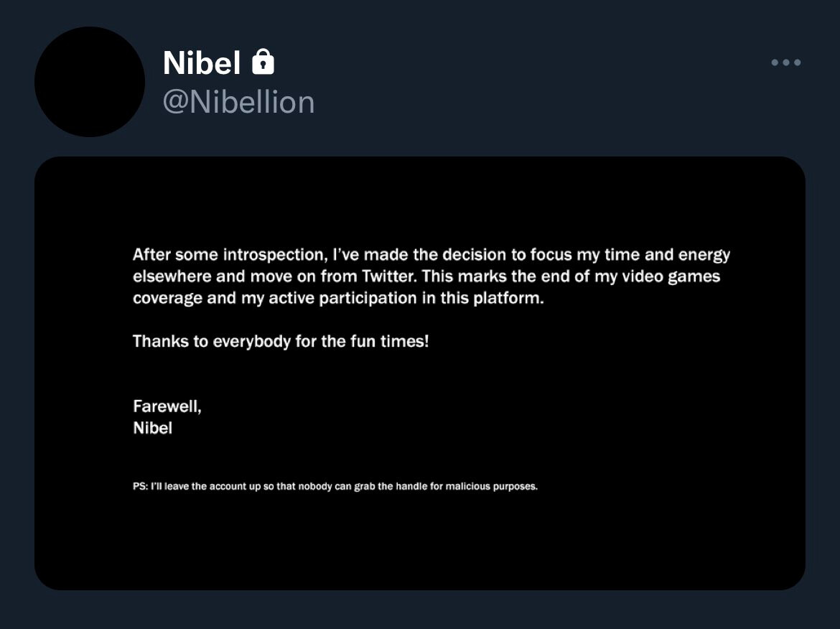Open the tweet's three-dot more options menu
Screen dimensions: 840x629
pyautogui.click(x=786, y=63)
